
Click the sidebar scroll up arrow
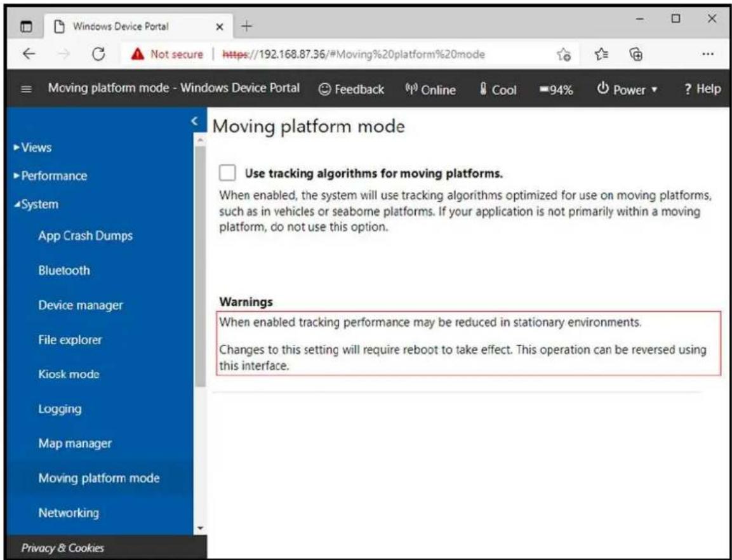pyautogui.click(x=200, y=140)
